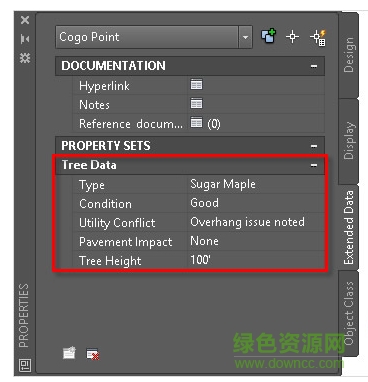Open the Notes editor icon
Viewport: 368px width, 382px height.
point(196,104)
